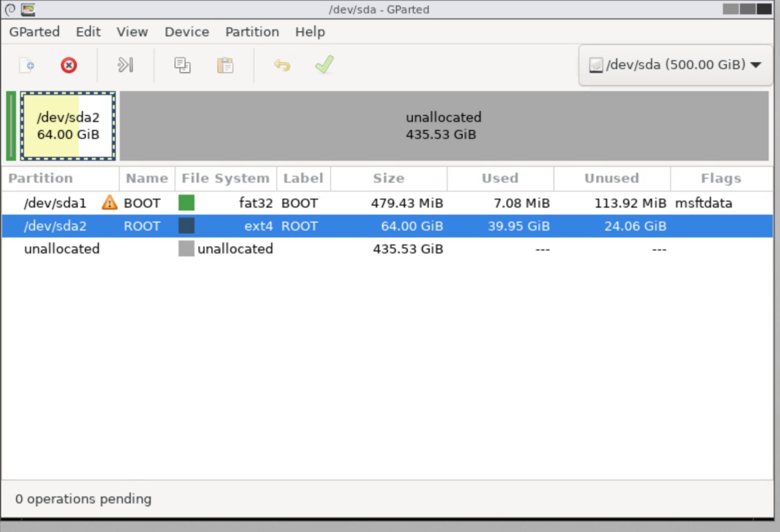
Task: Click the green Apply All Operations checkmark
Action: (324, 65)
